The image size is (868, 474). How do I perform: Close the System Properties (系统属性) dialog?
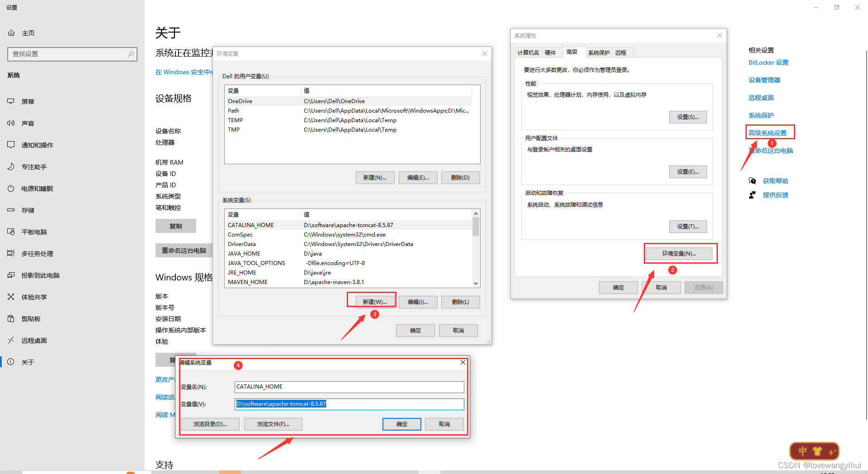(x=720, y=35)
